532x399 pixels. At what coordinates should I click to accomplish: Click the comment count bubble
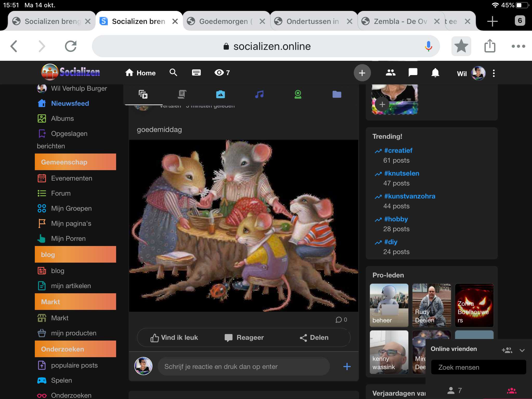341,320
